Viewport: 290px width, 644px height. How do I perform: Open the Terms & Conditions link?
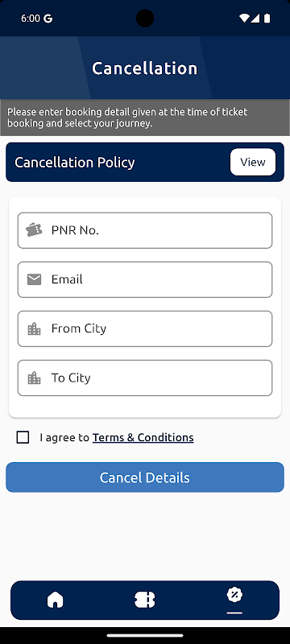[143, 437]
